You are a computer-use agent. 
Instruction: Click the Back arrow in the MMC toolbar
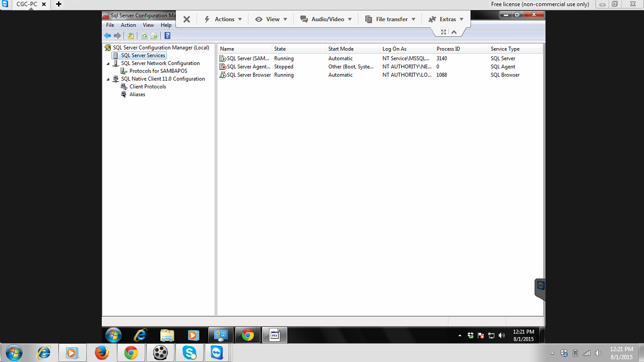pos(107,36)
